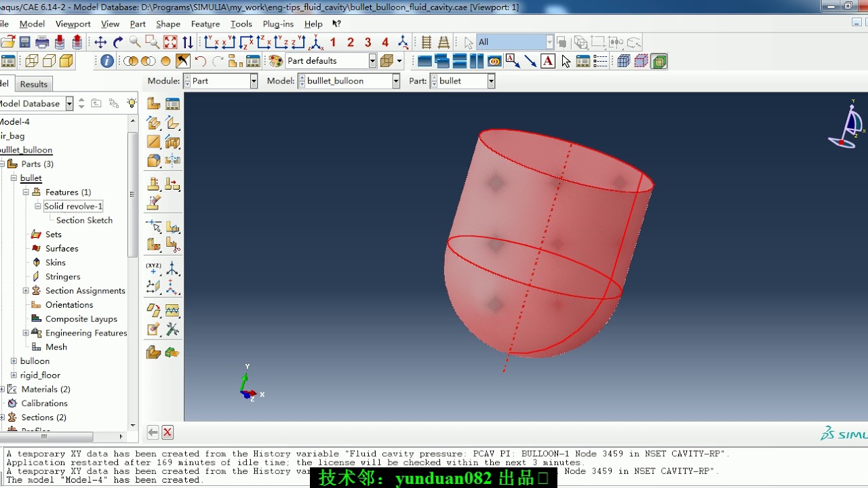Viewport: 868px width, 488px height.
Task: Open the Viewport menu
Action: [x=73, y=24]
